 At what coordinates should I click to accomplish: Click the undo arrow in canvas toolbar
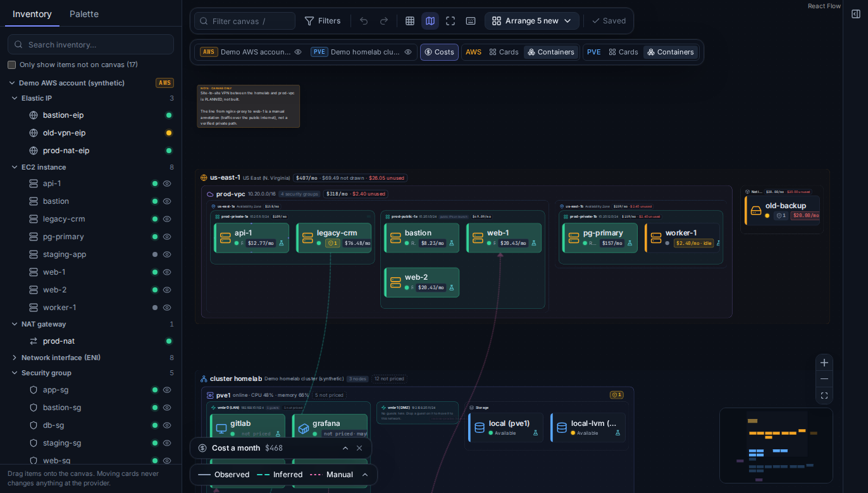click(x=364, y=21)
